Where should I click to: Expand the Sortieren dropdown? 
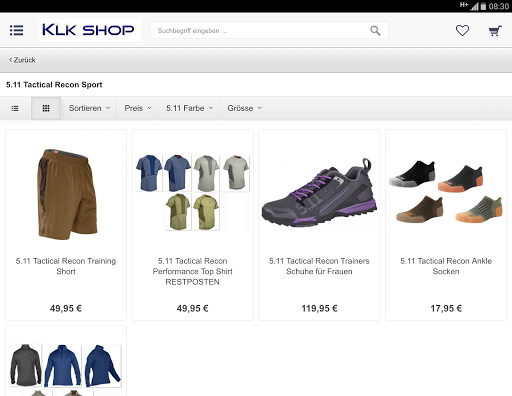89,108
